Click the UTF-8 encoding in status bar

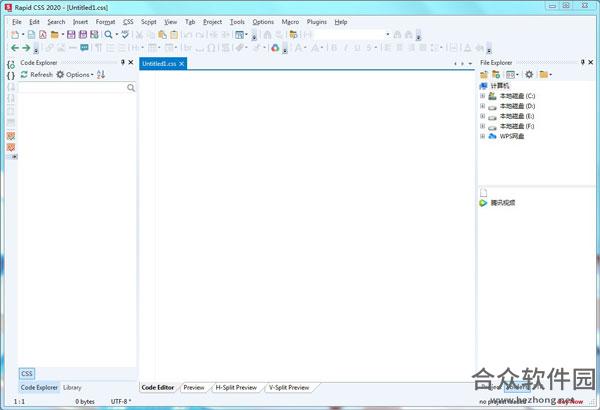click(x=121, y=402)
